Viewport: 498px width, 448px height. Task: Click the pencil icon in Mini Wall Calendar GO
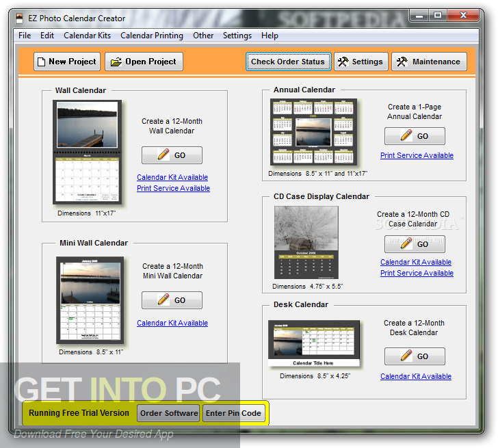163,300
